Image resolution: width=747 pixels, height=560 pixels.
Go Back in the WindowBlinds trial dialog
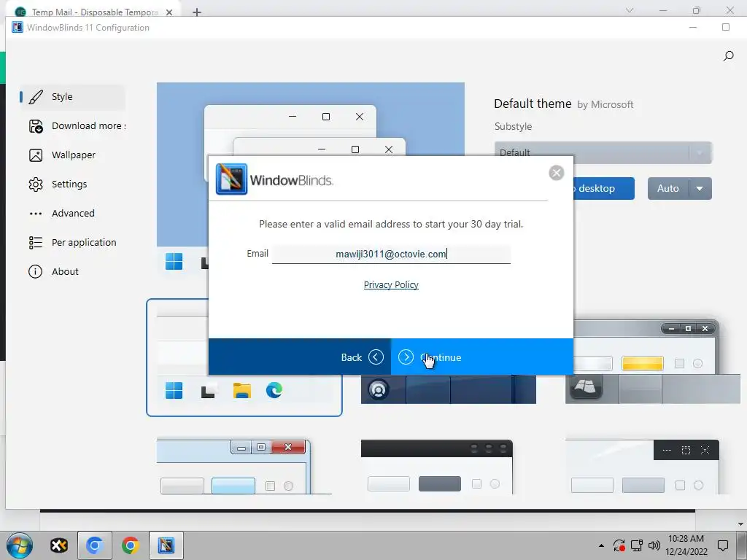300,357
